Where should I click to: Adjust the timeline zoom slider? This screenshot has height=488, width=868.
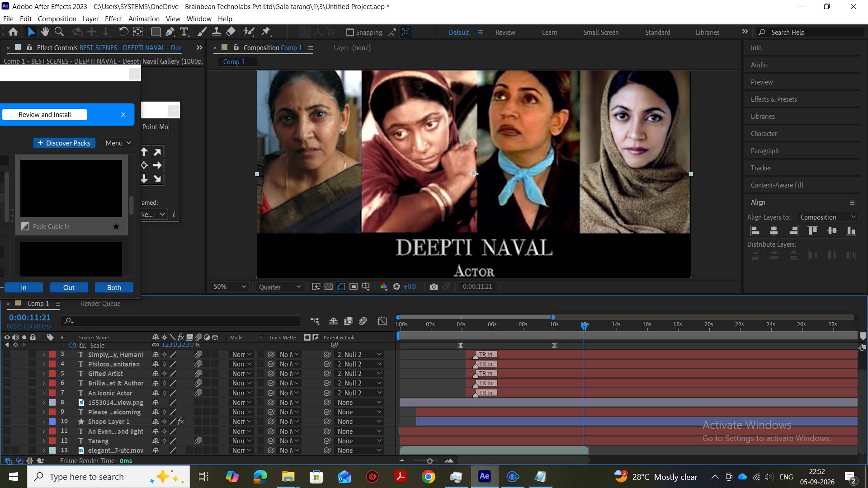(429, 461)
